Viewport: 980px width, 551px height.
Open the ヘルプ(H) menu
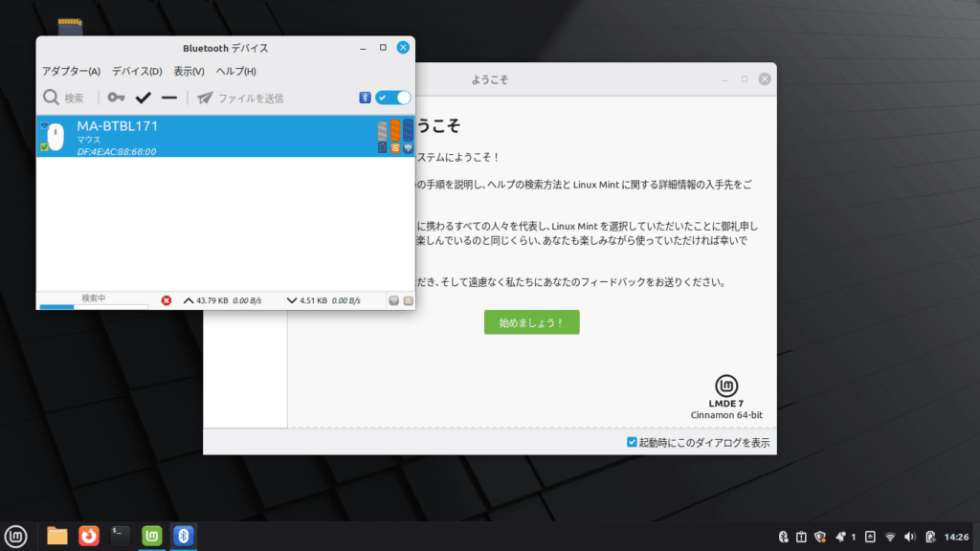coord(235,72)
